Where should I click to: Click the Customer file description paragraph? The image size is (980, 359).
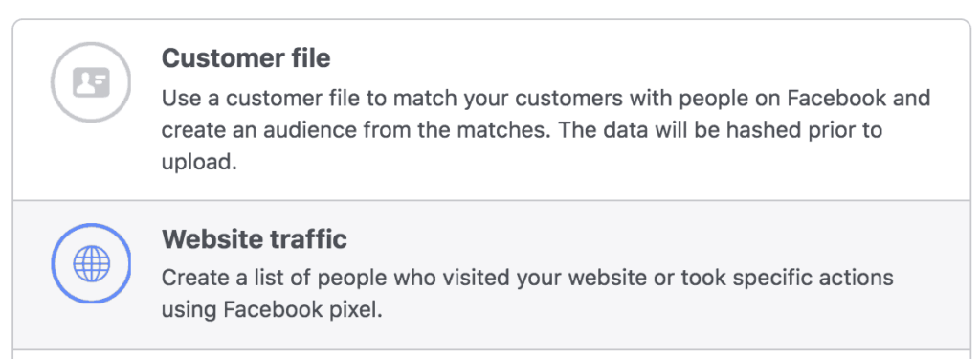point(546,130)
